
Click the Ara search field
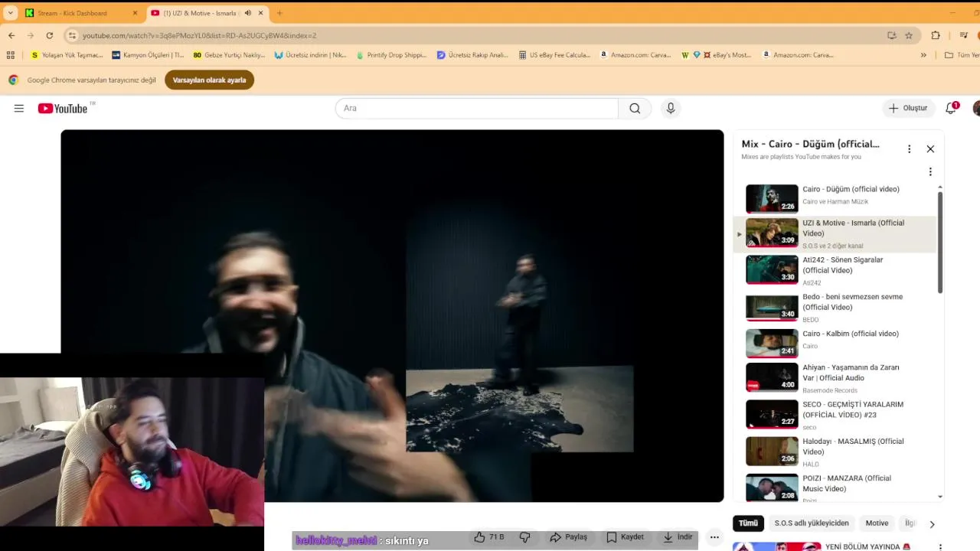click(x=476, y=109)
